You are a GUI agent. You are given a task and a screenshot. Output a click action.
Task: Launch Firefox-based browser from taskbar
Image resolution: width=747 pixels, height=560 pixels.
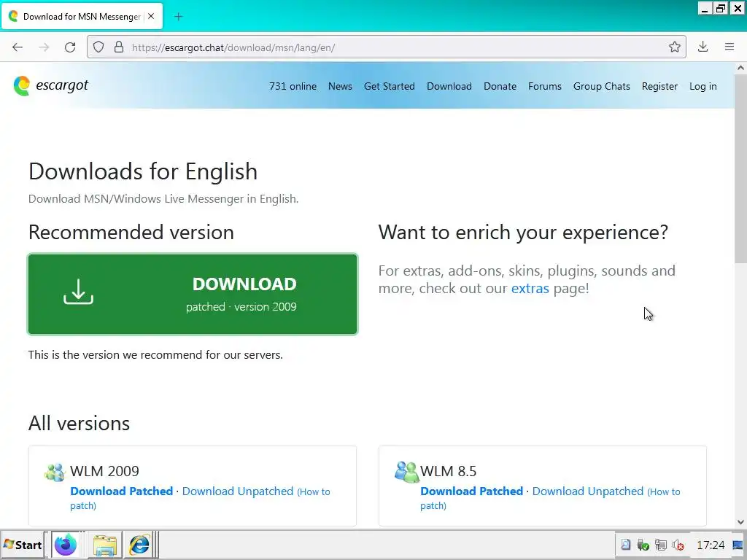[x=65, y=545]
